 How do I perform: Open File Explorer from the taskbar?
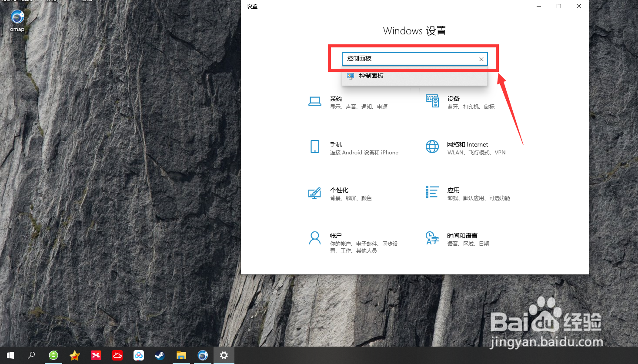tap(181, 355)
